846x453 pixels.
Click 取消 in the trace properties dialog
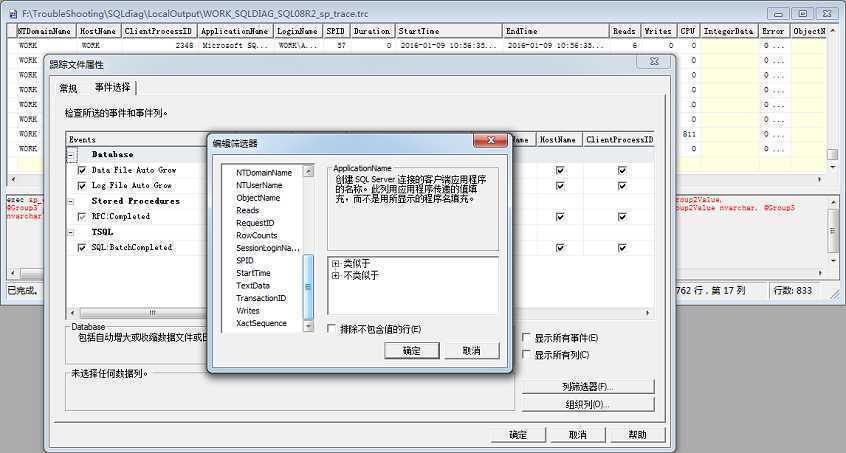tap(577, 434)
